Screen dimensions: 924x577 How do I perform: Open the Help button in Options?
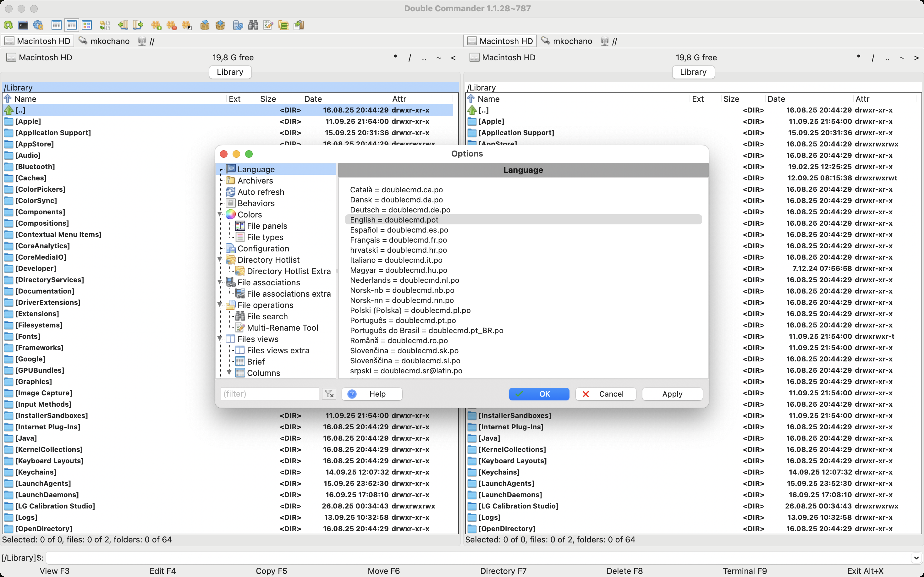coord(372,394)
